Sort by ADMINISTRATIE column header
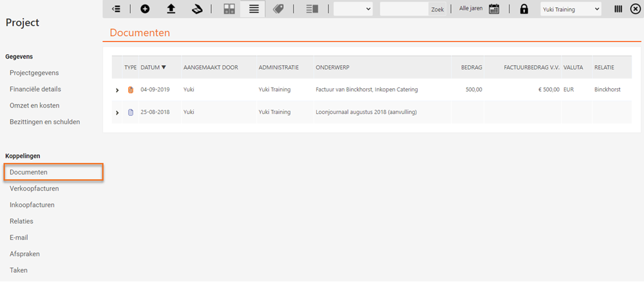This screenshot has width=644, height=282. click(x=278, y=68)
